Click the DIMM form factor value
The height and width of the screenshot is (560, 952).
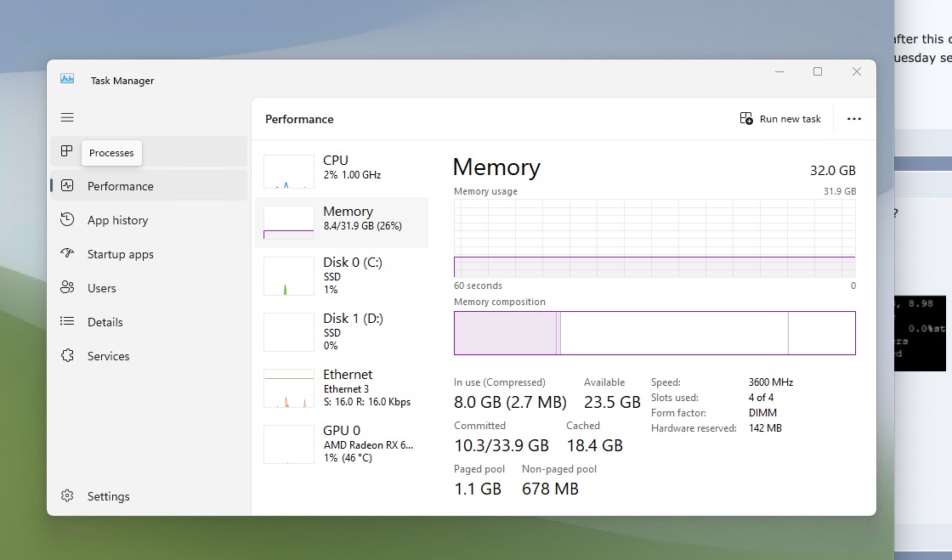point(762,413)
